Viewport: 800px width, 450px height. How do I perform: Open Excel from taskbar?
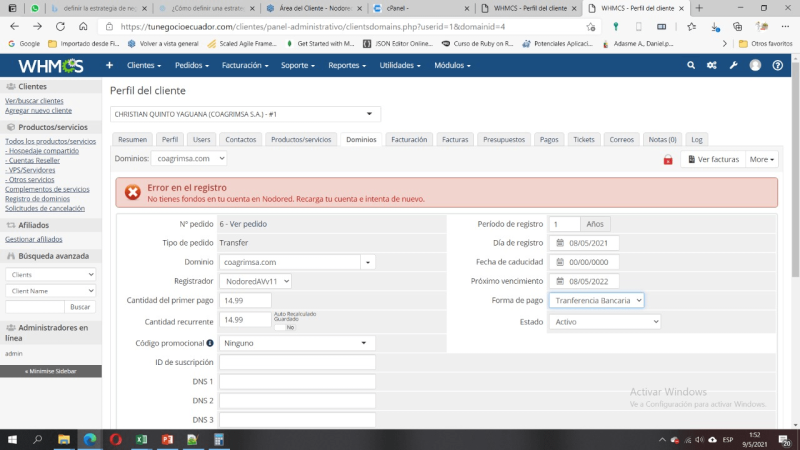click(x=141, y=439)
